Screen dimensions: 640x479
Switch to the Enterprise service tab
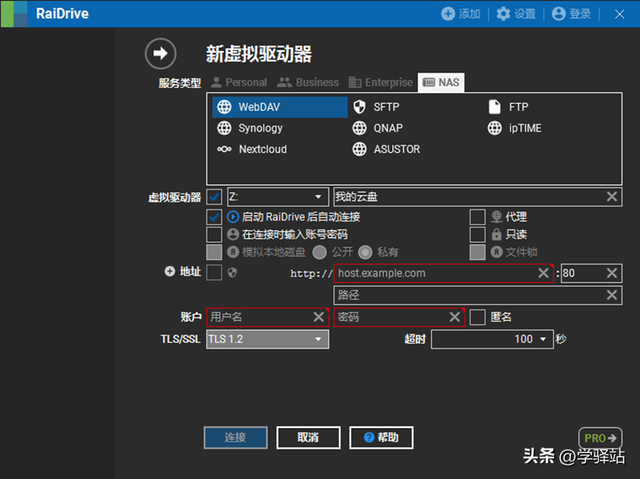tap(381, 82)
